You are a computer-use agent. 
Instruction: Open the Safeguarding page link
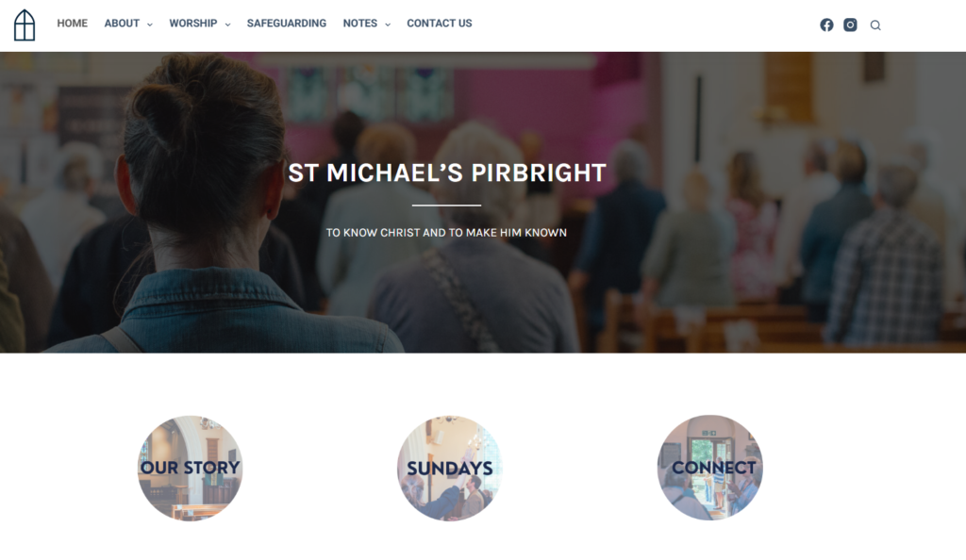click(x=287, y=24)
